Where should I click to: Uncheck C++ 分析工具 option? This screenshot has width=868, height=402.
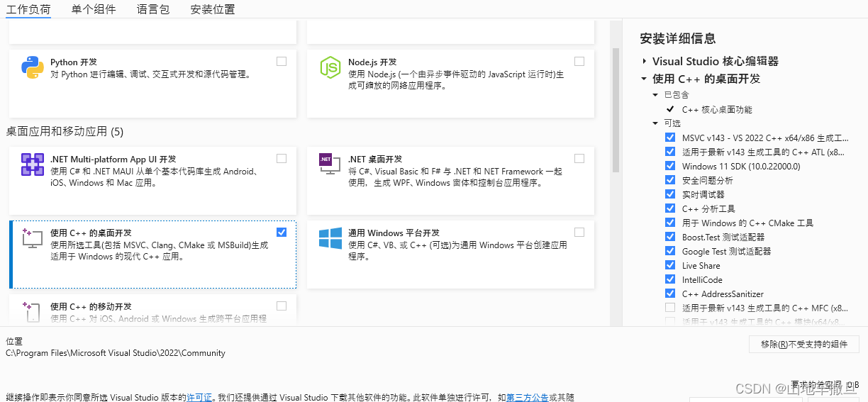pos(670,208)
